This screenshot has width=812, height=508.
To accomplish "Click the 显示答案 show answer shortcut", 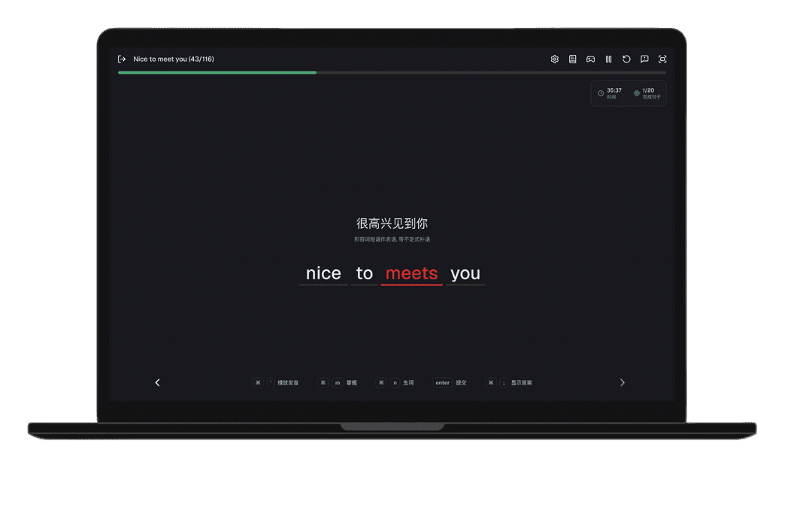I will click(509, 382).
